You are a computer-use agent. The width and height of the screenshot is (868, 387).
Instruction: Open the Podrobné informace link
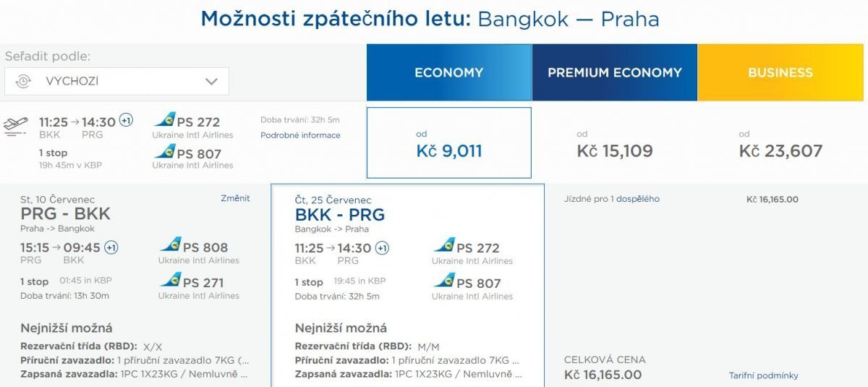[300, 135]
